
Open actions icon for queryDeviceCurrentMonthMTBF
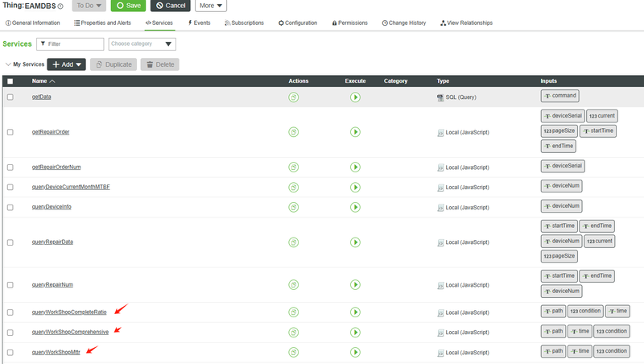pos(293,188)
